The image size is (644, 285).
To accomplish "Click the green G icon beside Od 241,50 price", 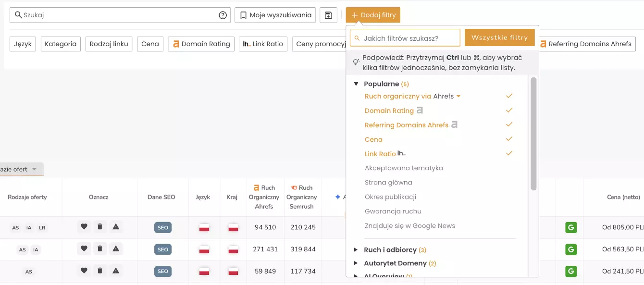I will click(x=571, y=271).
